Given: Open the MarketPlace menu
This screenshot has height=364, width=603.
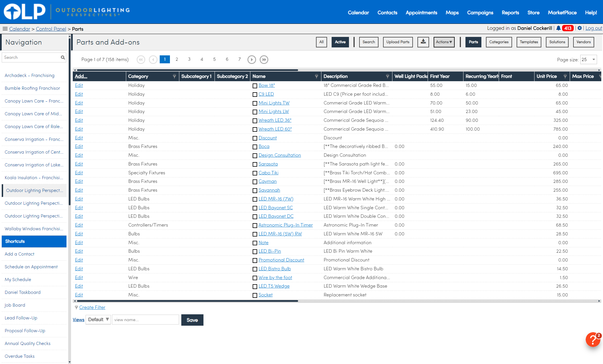Looking at the screenshot, I should (562, 12).
